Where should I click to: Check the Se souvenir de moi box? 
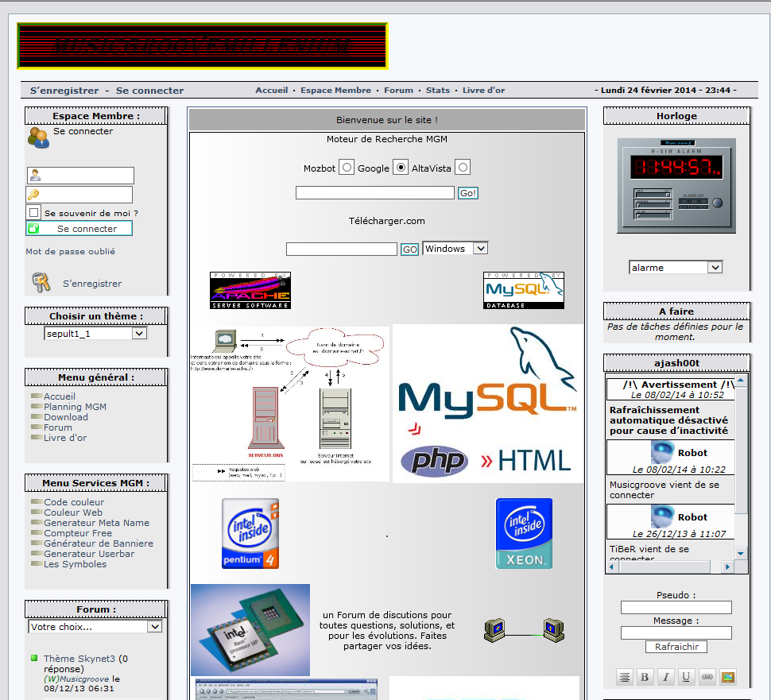(34, 212)
